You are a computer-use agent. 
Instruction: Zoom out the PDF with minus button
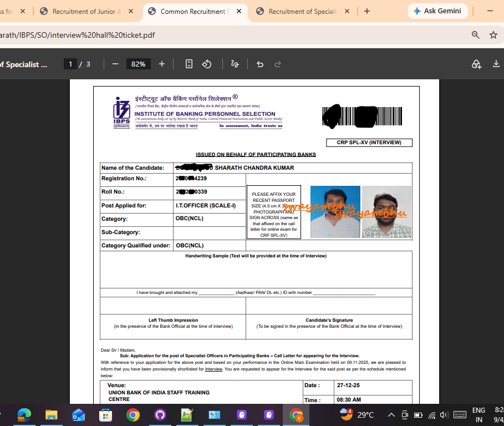pos(115,64)
